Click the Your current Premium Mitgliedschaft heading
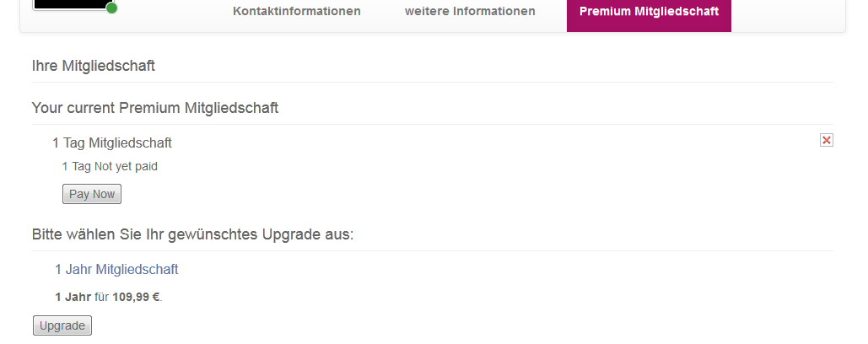Viewport: 868px width, 344px height. (x=155, y=108)
